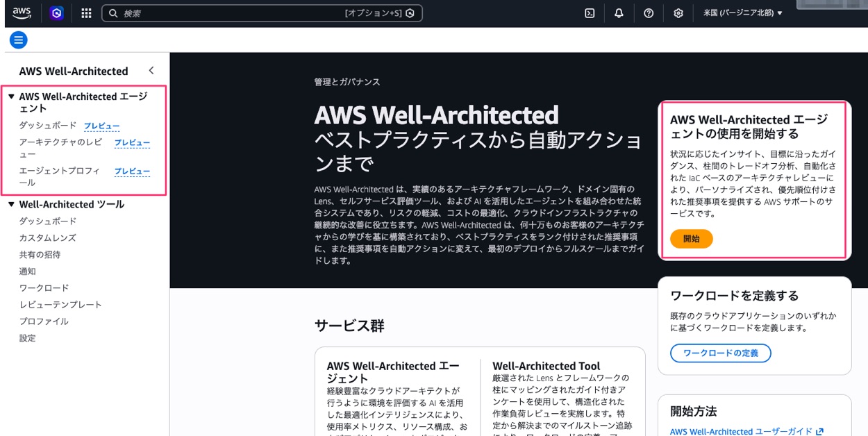Open レビューテンプレート in the sidebar

coord(60,304)
